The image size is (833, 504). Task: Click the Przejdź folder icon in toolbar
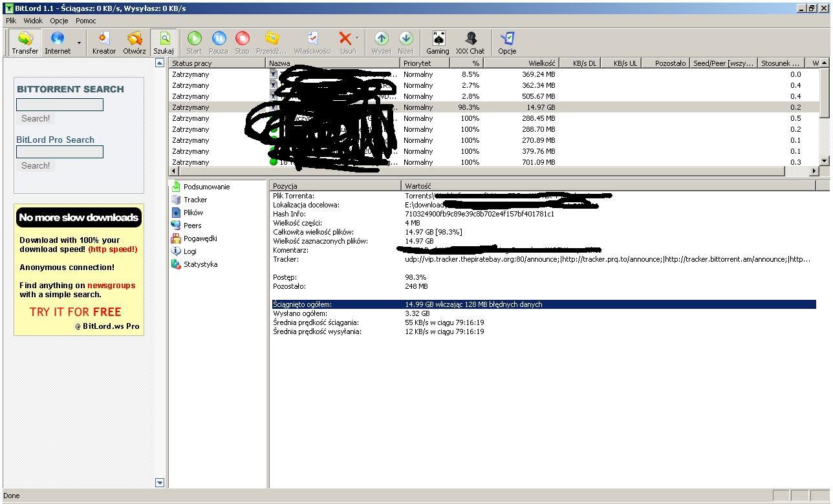click(x=271, y=43)
